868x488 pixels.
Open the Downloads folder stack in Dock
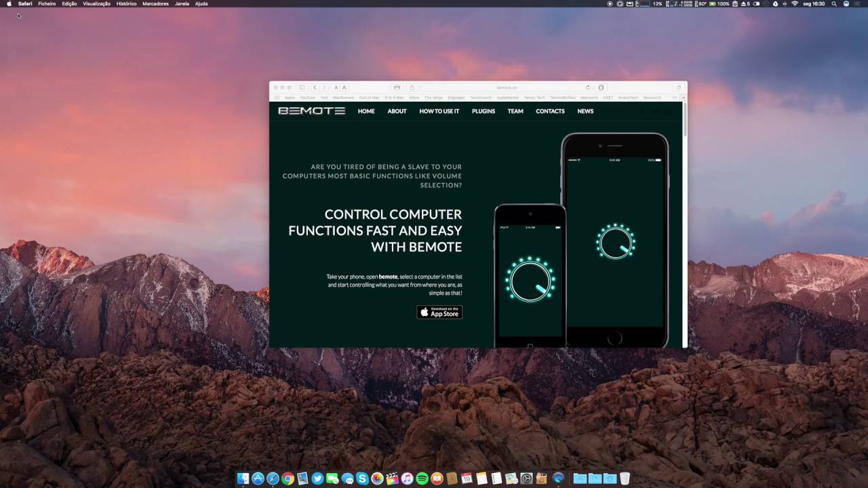[x=610, y=479]
